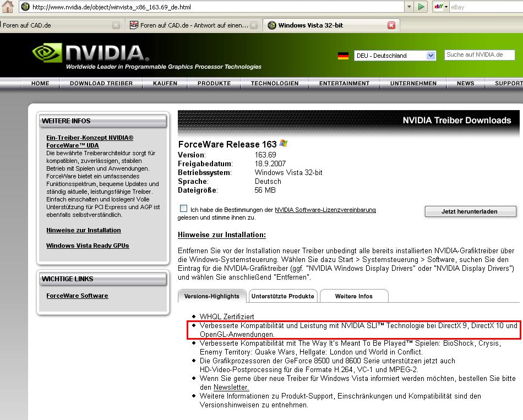Viewport: 523px width, 420px height.
Task: Open the TECHNOLOGIEN menu
Action: 275,84
